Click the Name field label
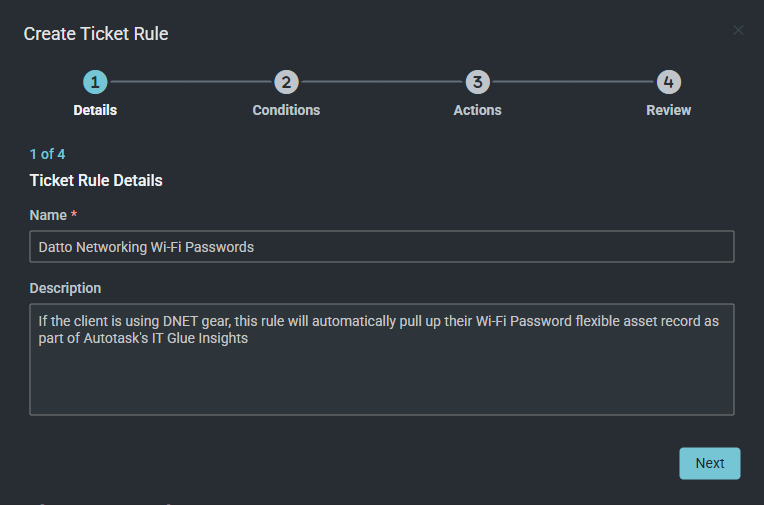 point(48,215)
